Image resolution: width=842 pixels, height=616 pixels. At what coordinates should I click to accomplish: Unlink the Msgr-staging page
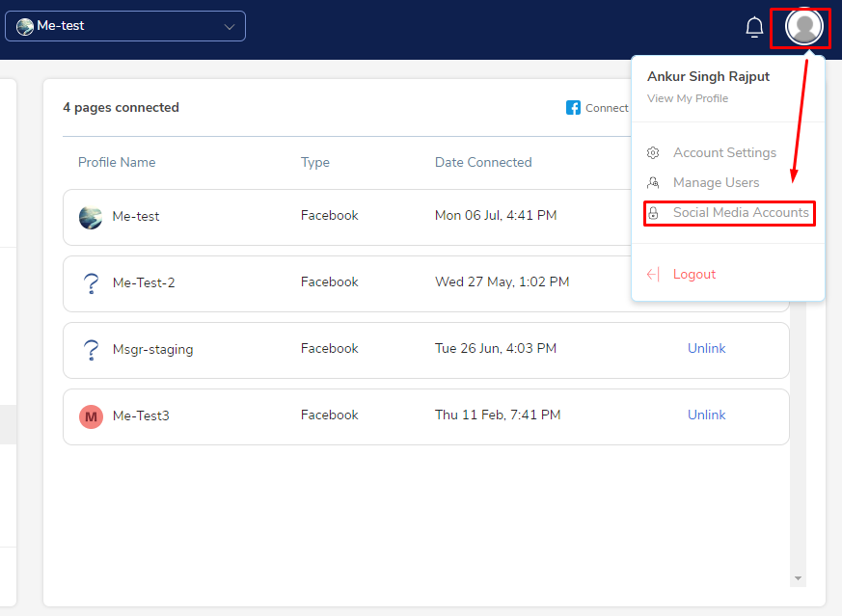[x=706, y=348]
